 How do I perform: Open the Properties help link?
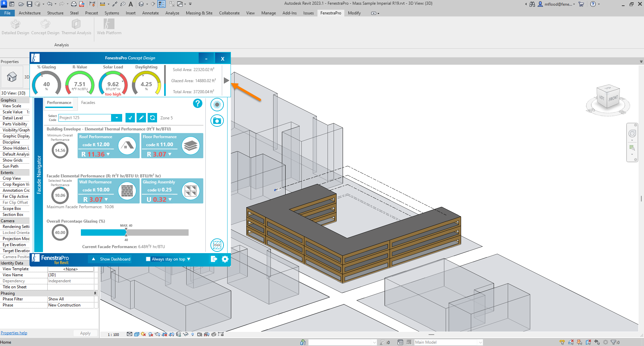point(14,333)
